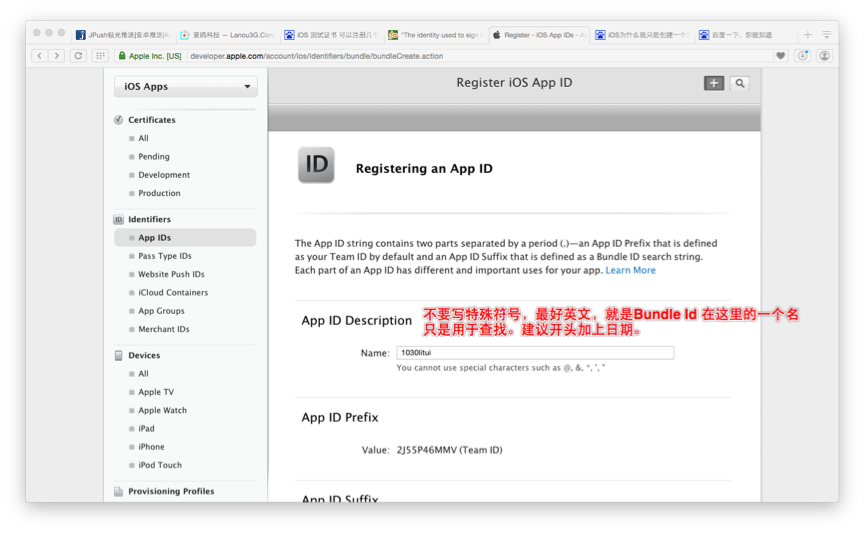Switch to the JPush tab
This screenshot has width=865, height=533.
[124, 35]
